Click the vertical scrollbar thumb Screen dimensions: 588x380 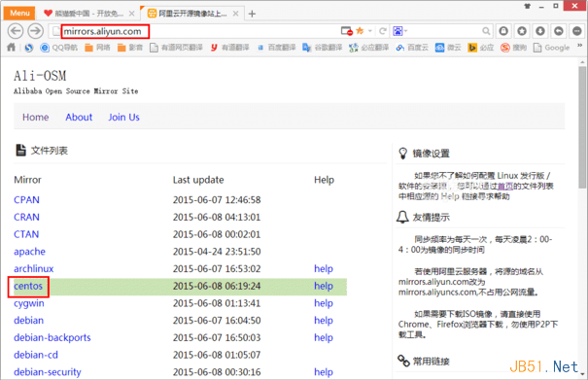(x=582, y=127)
